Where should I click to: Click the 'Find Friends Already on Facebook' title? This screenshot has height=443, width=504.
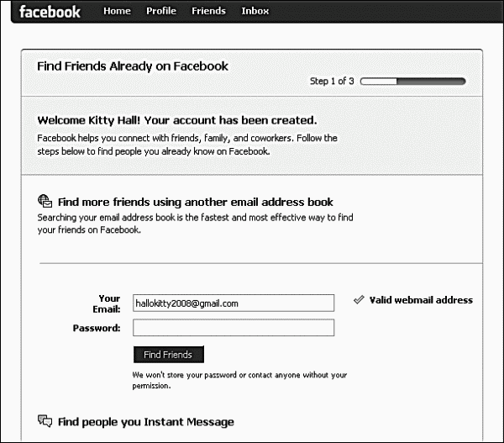[133, 66]
